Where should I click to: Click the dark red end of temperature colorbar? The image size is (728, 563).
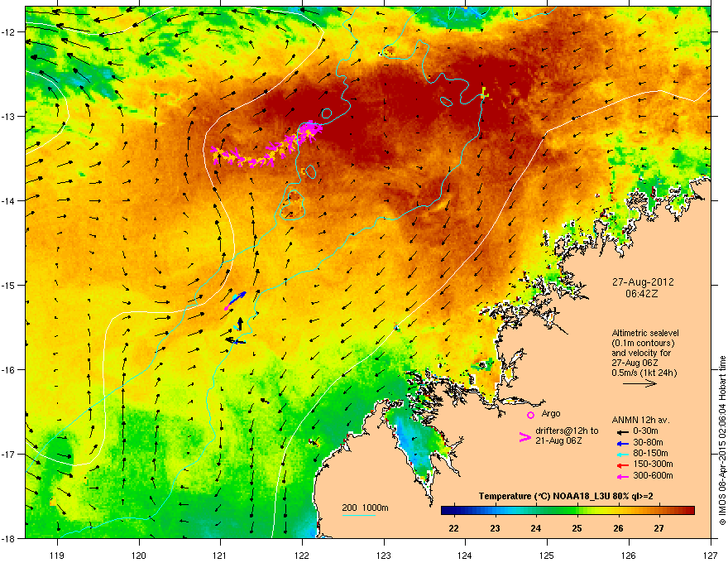tap(689, 511)
